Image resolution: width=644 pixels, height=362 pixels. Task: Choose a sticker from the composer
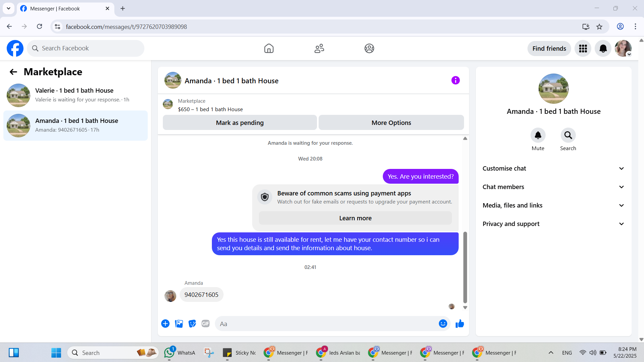tap(192, 324)
